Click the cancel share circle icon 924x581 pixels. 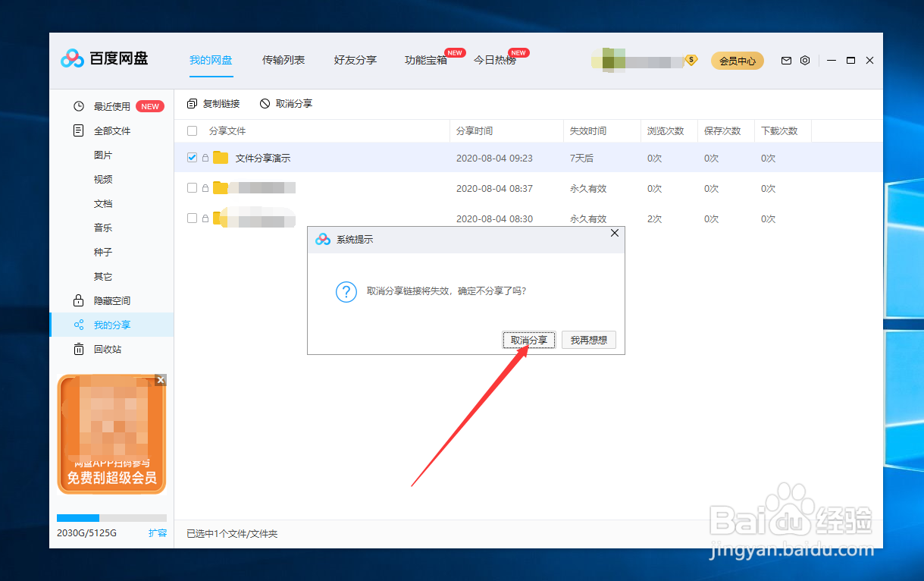click(265, 103)
